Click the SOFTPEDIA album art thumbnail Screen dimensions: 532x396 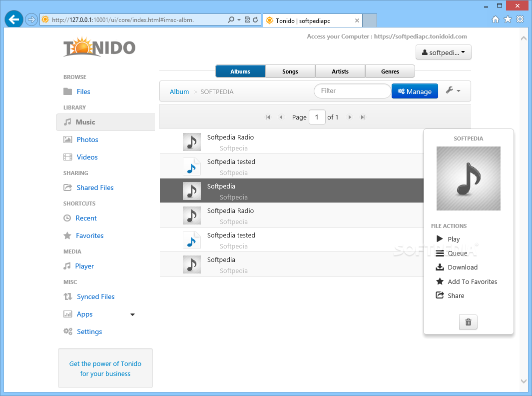pyautogui.click(x=468, y=178)
